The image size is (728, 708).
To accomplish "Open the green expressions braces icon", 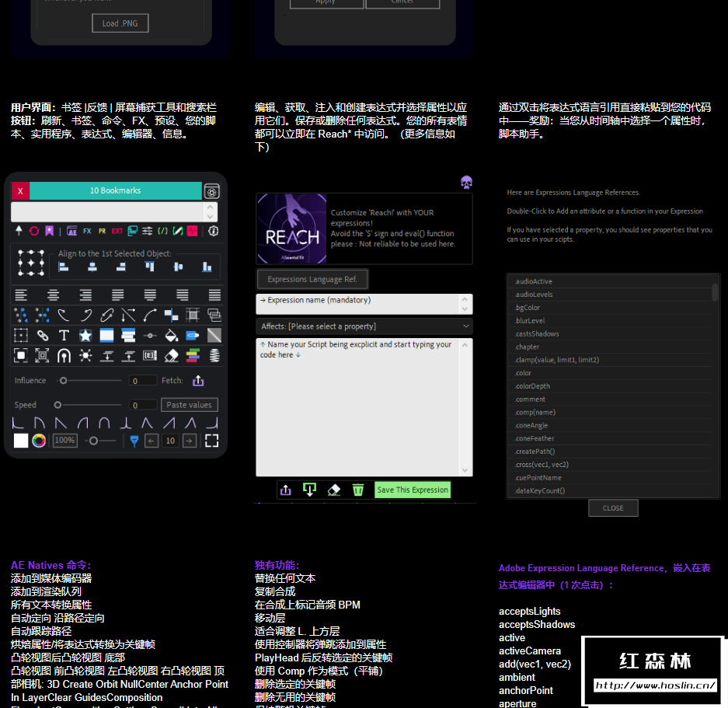I will coord(162,231).
